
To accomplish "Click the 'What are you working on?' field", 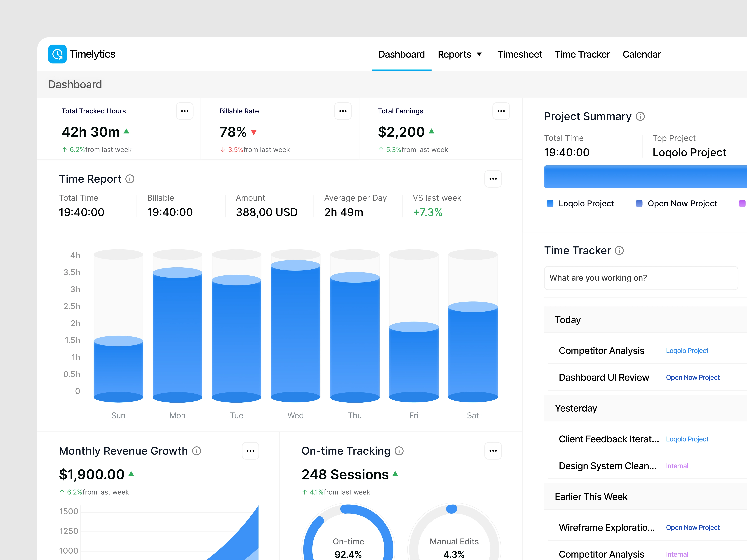I will pyautogui.click(x=641, y=278).
